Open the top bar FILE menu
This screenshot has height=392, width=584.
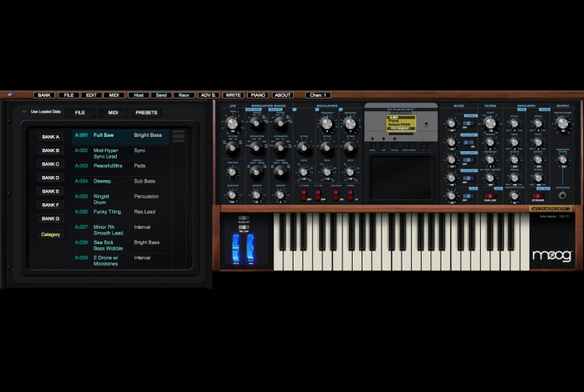tap(69, 95)
